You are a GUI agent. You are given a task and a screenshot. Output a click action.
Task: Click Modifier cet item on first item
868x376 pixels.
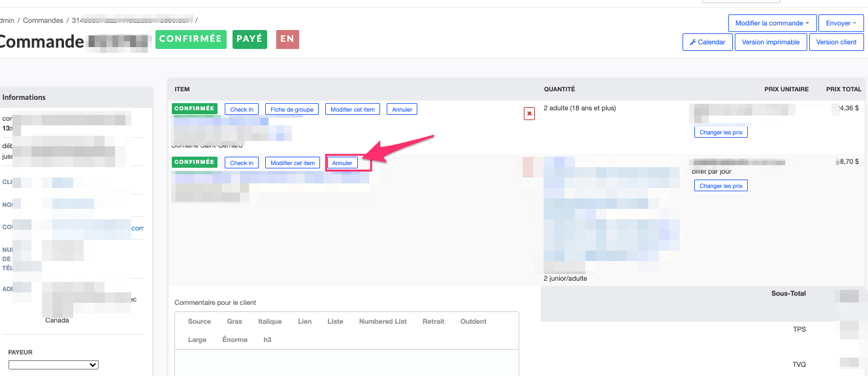click(x=353, y=109)
